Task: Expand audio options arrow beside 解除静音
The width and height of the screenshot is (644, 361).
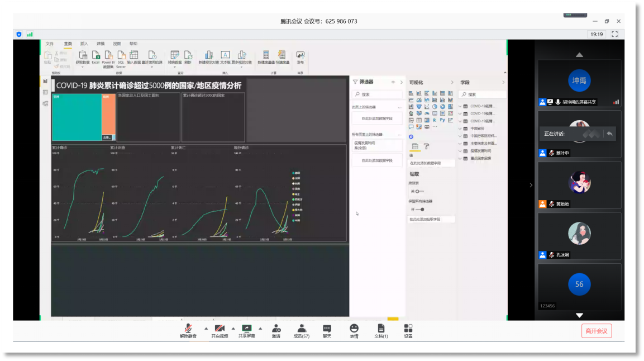Action: point(206,328)
